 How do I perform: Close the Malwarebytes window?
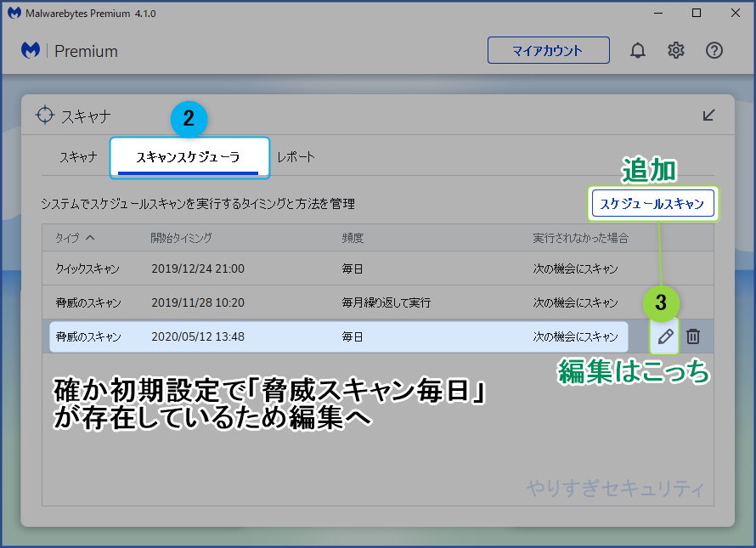coord(736,13)
